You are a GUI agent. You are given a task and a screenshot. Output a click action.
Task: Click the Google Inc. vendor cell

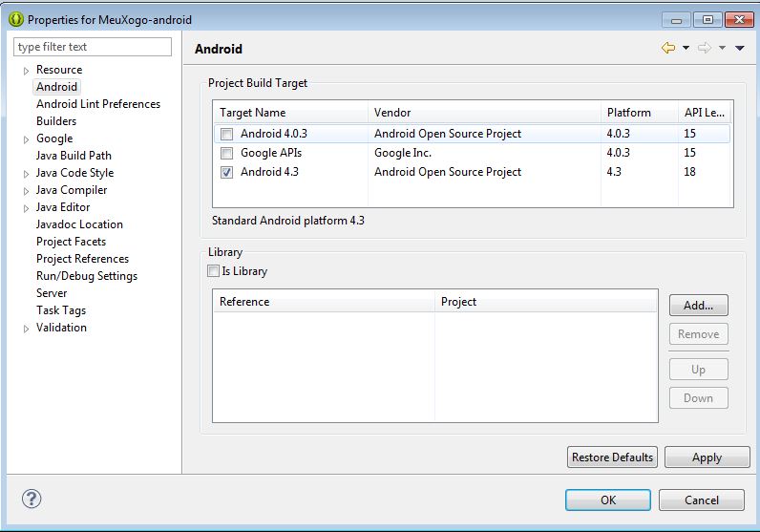[403, 153]
